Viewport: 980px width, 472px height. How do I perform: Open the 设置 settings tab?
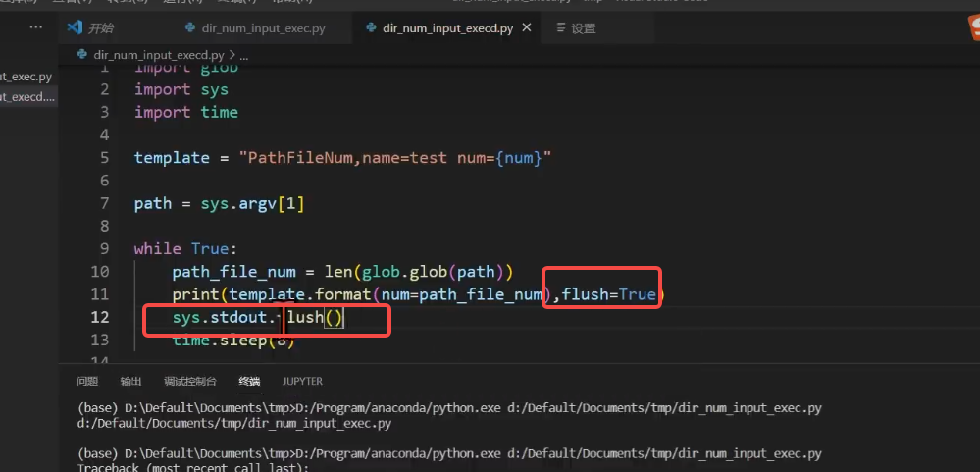pyautogui.click(x=583, y=28)
